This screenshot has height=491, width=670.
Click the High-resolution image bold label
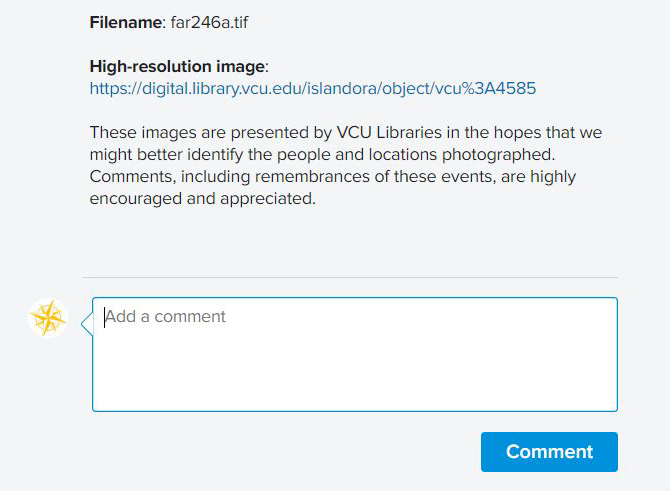[177, 66]
